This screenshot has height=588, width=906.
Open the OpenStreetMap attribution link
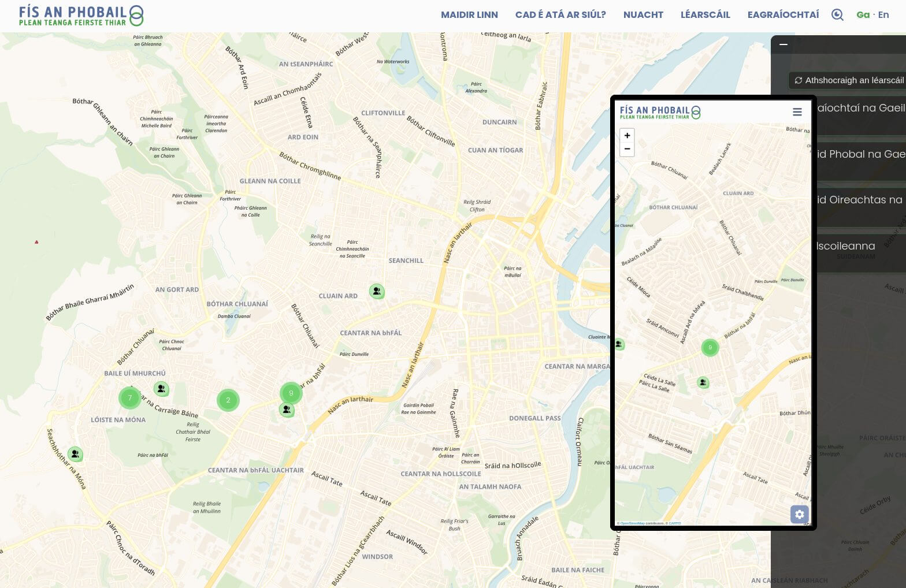632,523
